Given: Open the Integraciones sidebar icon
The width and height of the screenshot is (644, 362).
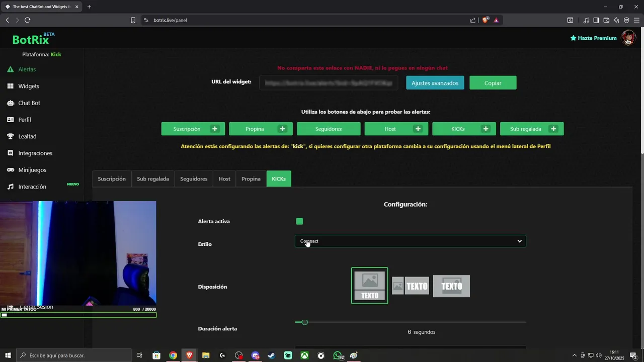Looking at the screenshot, I should tap(10, 153).
